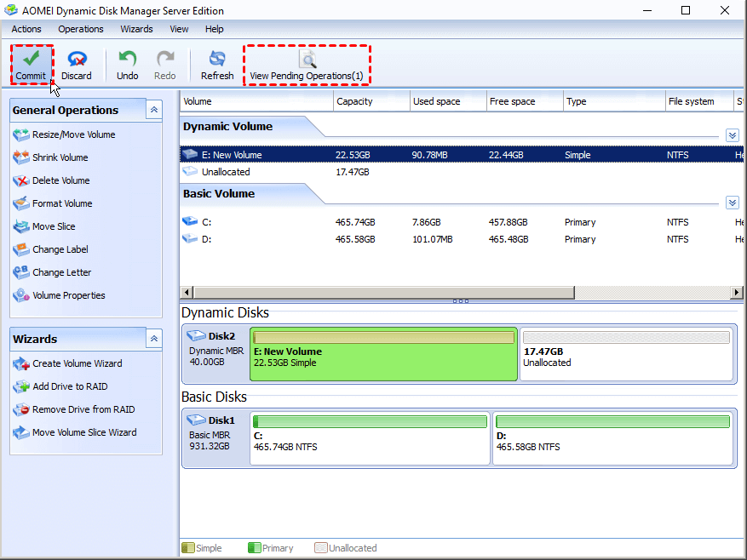Screen dimensions: 747x560
Task: Collapse the Dynamic Volume group
Action: tap(732, 135)
